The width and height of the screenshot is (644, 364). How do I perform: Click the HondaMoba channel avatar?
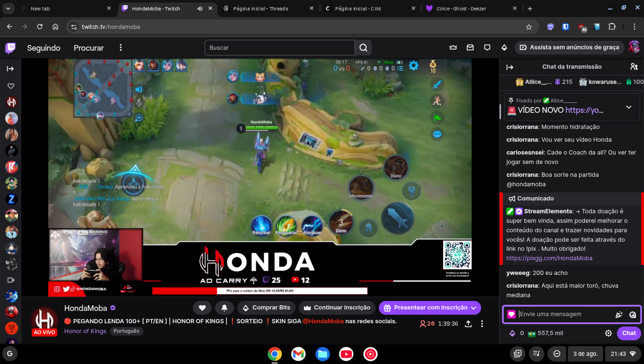(45, 321)
